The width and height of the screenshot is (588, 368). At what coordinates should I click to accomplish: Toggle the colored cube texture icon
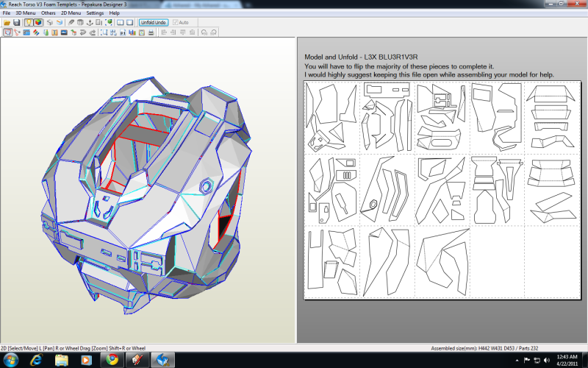click(x=38, y=23)
